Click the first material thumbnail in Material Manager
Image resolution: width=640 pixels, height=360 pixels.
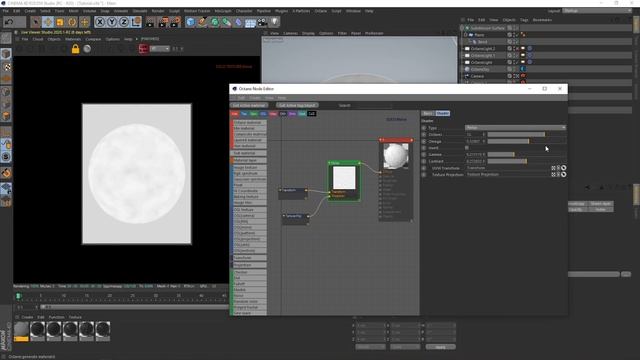[21, 331]
